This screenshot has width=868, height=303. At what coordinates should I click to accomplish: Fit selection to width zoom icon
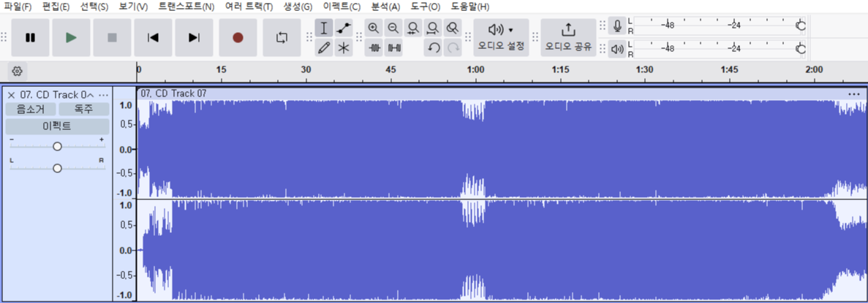(413, 28)
